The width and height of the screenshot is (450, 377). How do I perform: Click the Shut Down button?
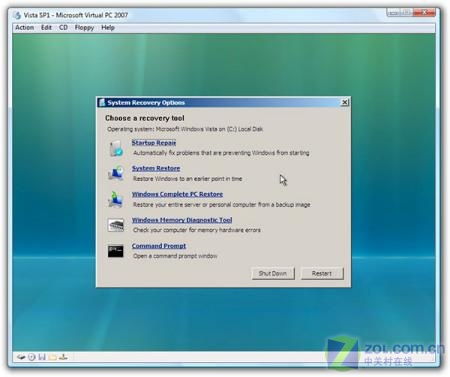[273, 273]
